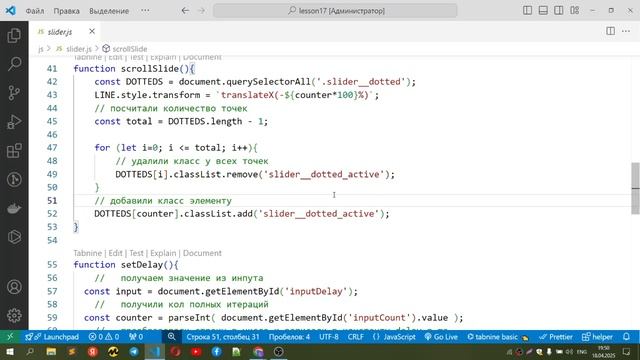Click the Строка 51, столбец 31 indicator
Screen dimensions: 640x360
click(x=223, y=337)
